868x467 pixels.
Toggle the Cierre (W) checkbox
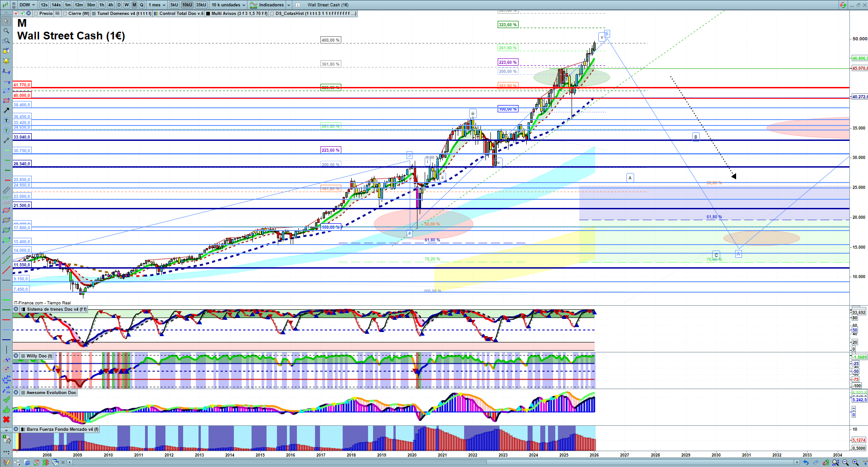pyautogui.click(x=65, y=14)
